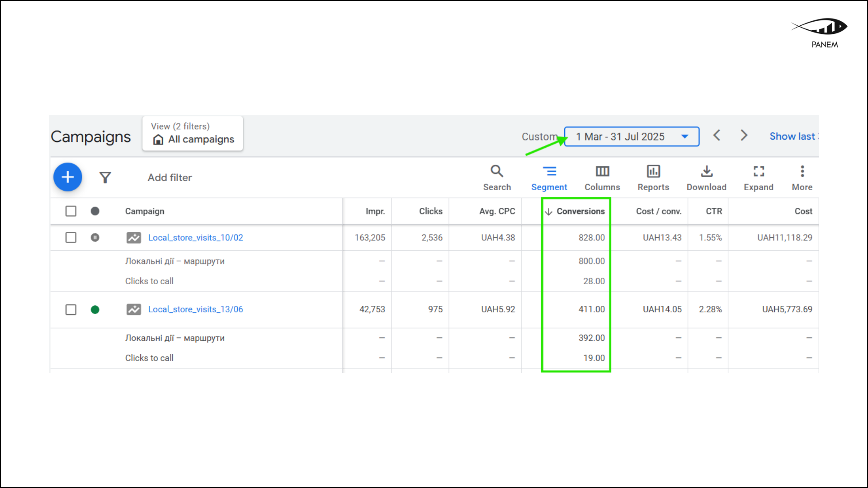This screenshot has width=868, height=488.
Task: Click the paused status circle for Local_store_visits_10/02
Action: click(95, 238)
